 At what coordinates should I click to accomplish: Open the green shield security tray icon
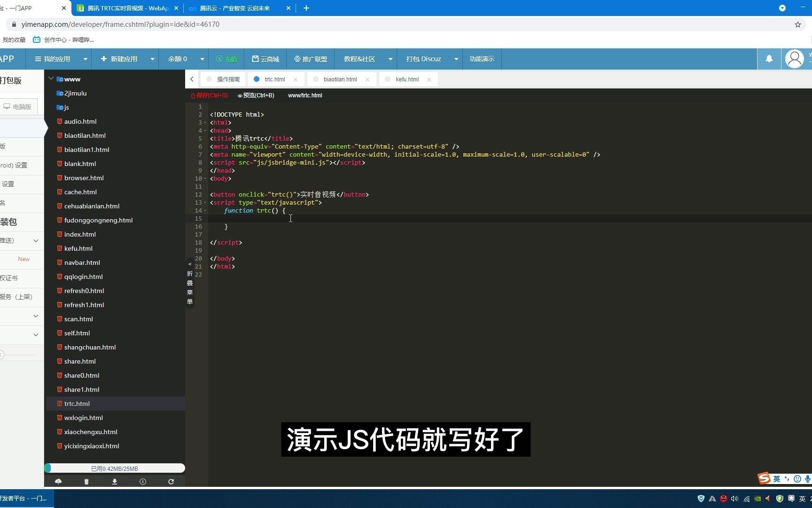click(780, 499)
